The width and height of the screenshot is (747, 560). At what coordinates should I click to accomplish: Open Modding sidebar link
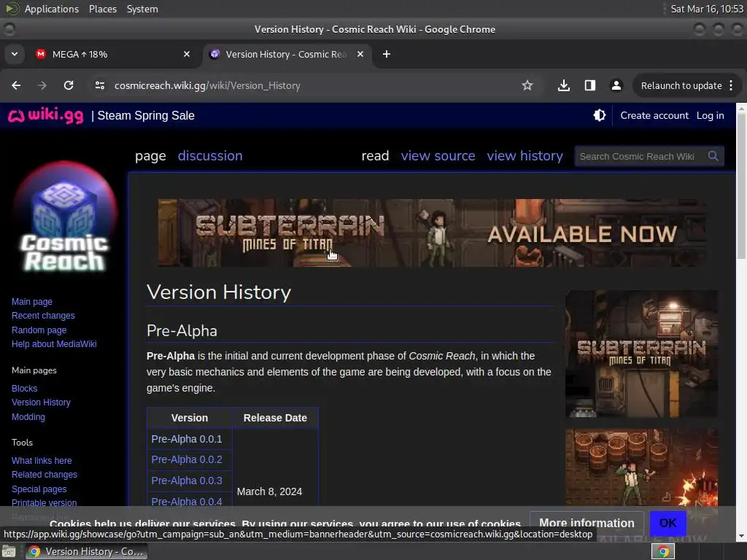coord(28,416)
